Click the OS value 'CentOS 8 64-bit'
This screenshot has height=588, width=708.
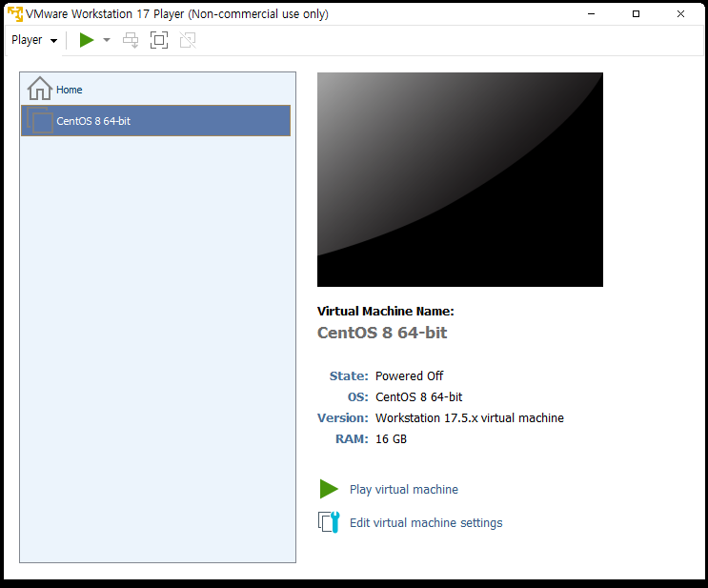(419, 397)
